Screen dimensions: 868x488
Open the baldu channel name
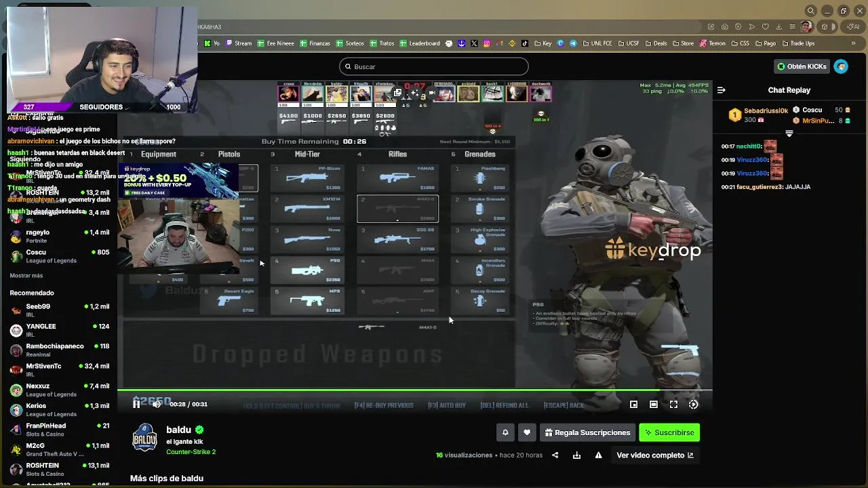(x=178, y=430)
